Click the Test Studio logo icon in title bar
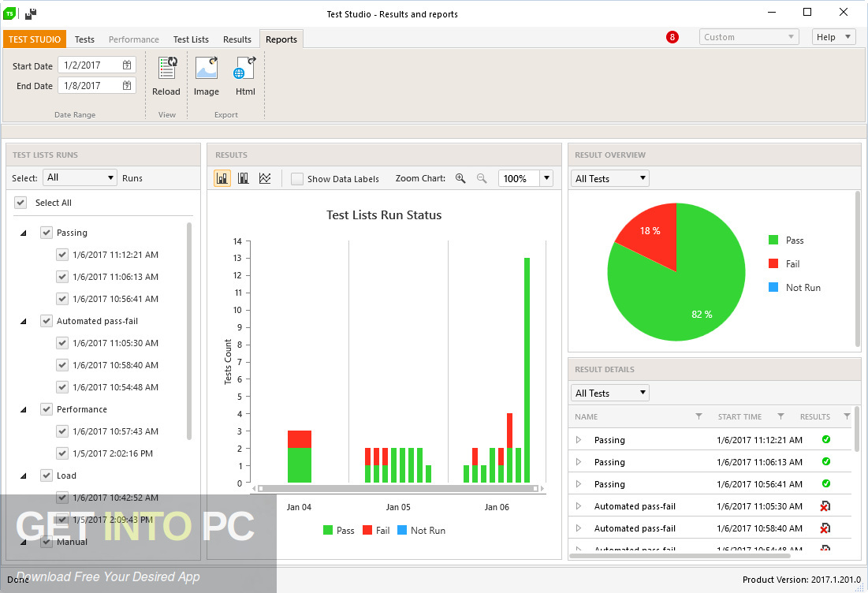The width and height of the screenshot is (868, 593). tap(9, 13)
